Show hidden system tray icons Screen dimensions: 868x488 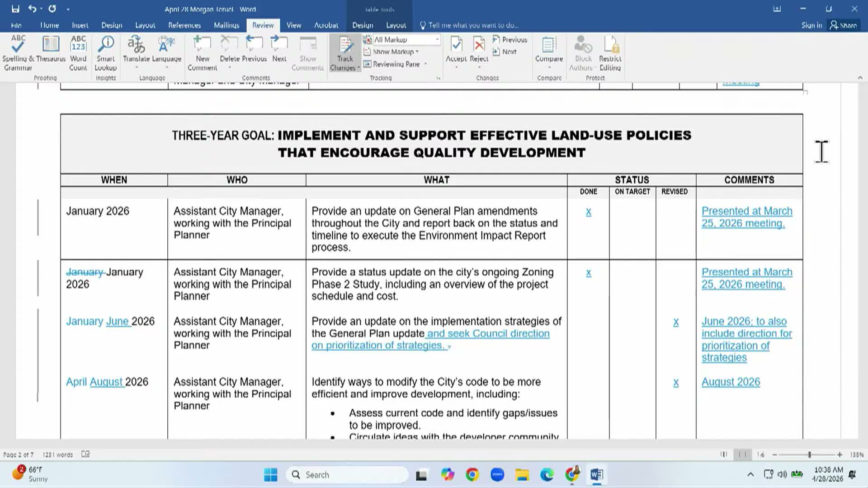750,474
